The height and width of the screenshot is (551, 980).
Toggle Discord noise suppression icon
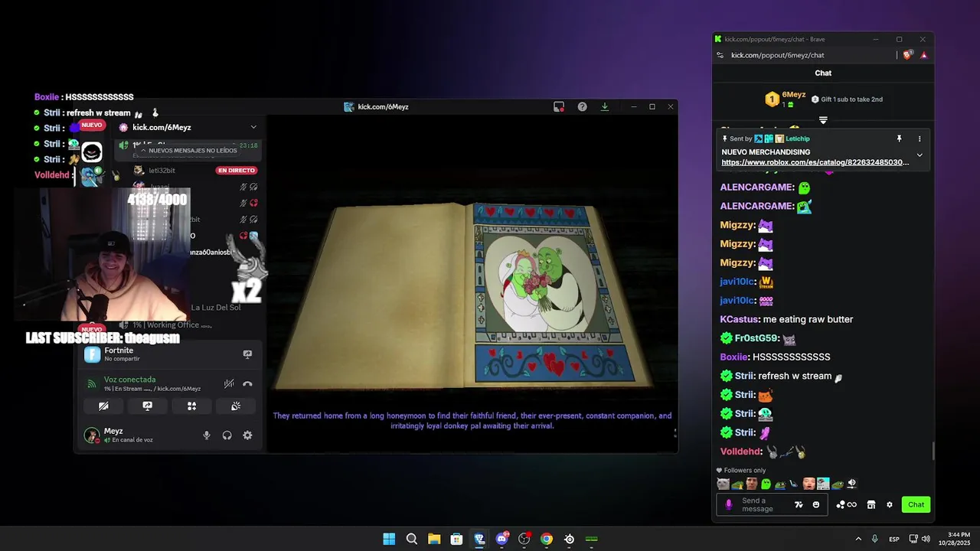click(228, 384)
